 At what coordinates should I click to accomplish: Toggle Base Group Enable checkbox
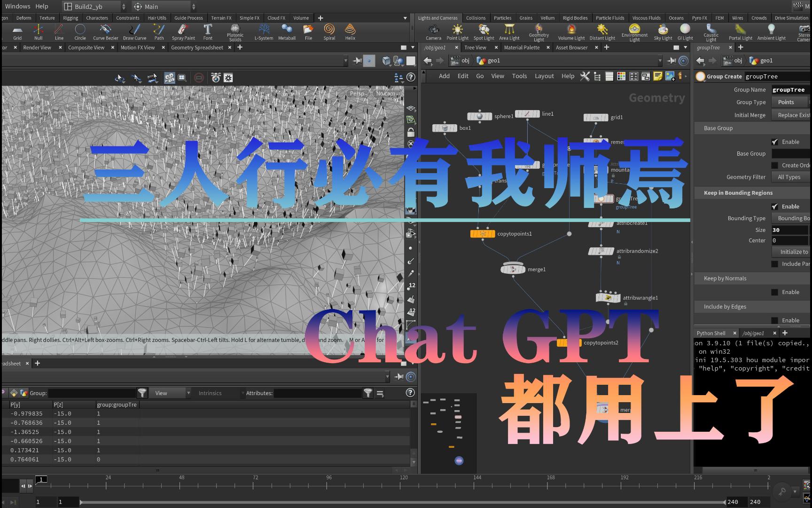click(x=774, y=142)
